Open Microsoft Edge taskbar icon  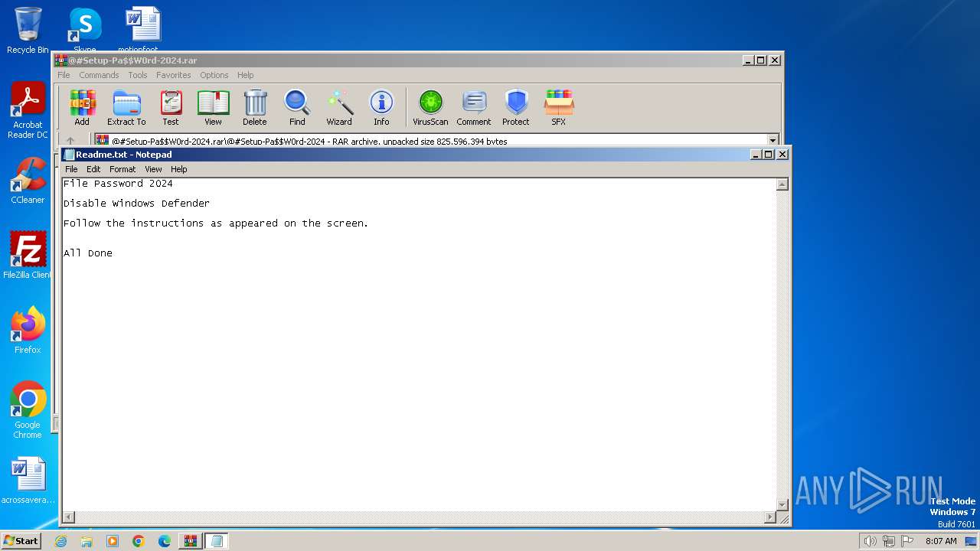pos(165,541)
